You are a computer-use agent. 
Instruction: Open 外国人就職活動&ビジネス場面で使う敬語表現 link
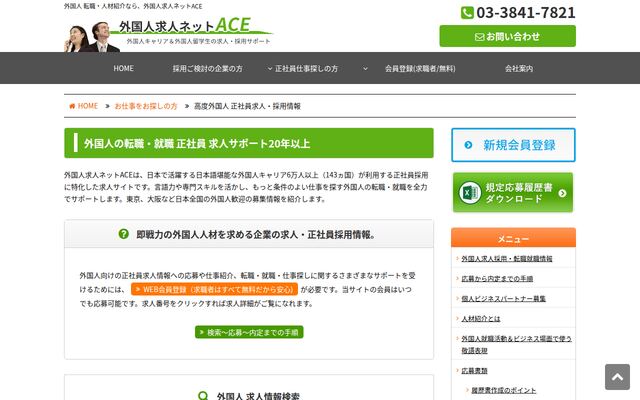tap(516, 344)
